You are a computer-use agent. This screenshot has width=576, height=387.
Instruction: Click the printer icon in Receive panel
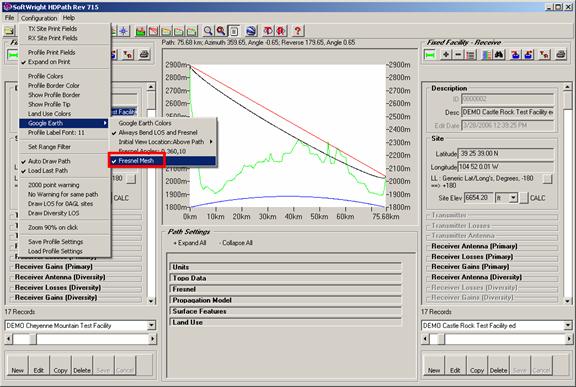pos(560,55)
